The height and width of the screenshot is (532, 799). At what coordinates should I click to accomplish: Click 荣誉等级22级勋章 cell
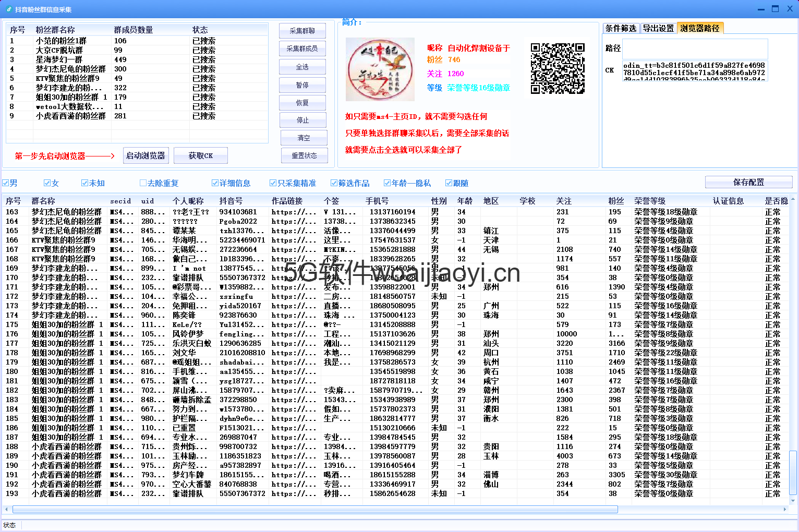[666, 353]
